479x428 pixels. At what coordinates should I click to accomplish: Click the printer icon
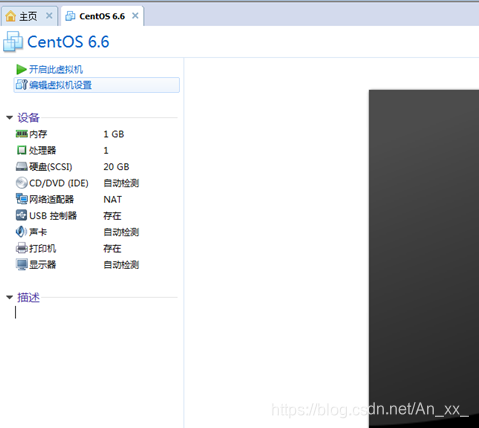22,248
